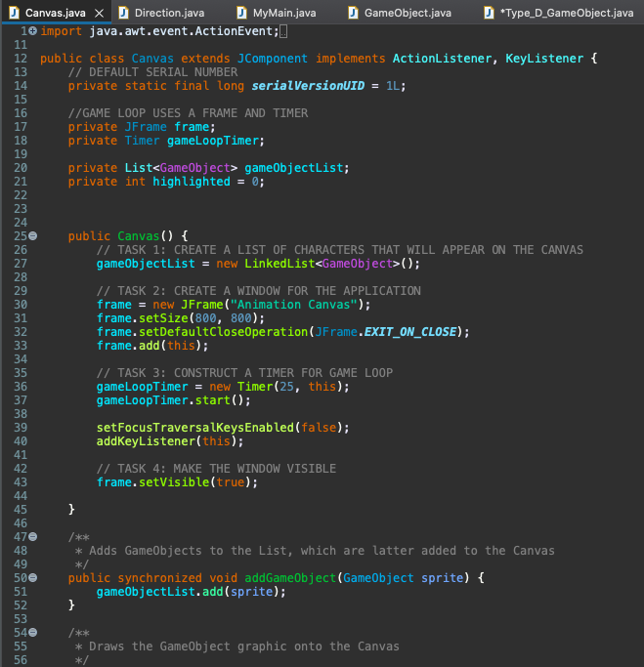Click LinkedList on line 27
Screen dimensions: 644x667
(x=279, y=264)
